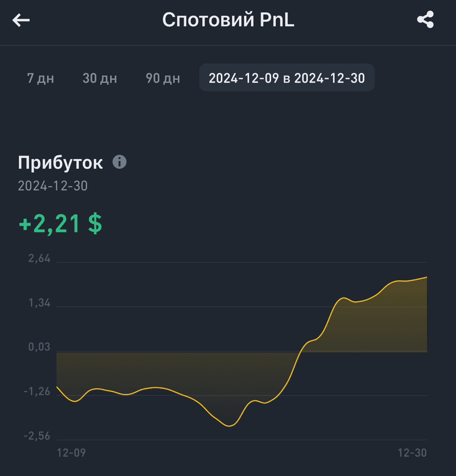Image resolution: width=456 pixels, height=476 pixels.
Task: Tap the back arrow icon
Action: 21,20
